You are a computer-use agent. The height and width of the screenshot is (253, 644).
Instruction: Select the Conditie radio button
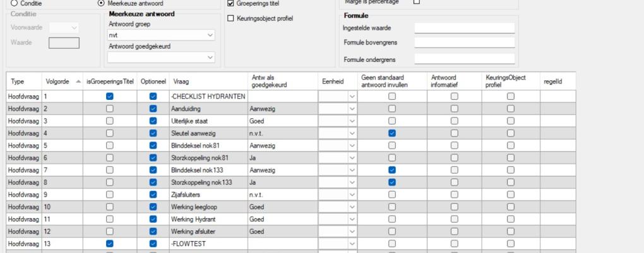click(15, 3)
